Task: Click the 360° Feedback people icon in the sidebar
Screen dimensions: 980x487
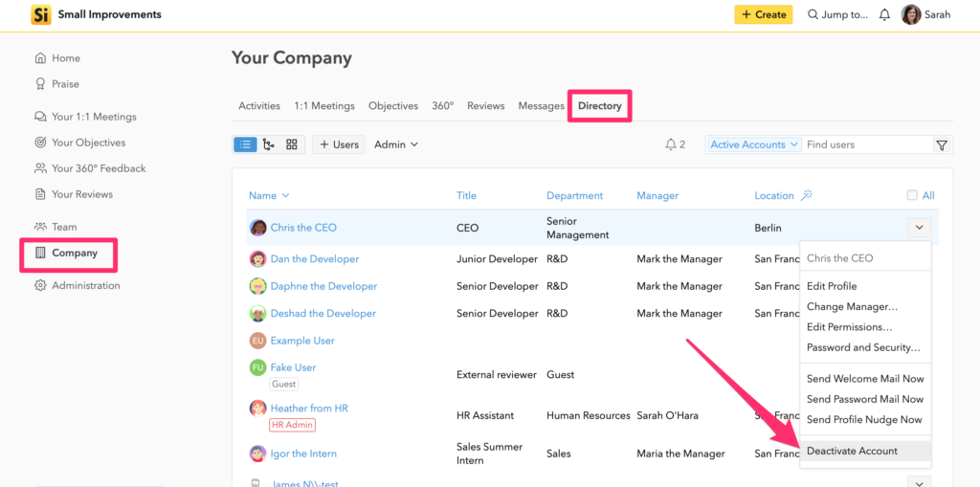Action: (x=40, y=168)
